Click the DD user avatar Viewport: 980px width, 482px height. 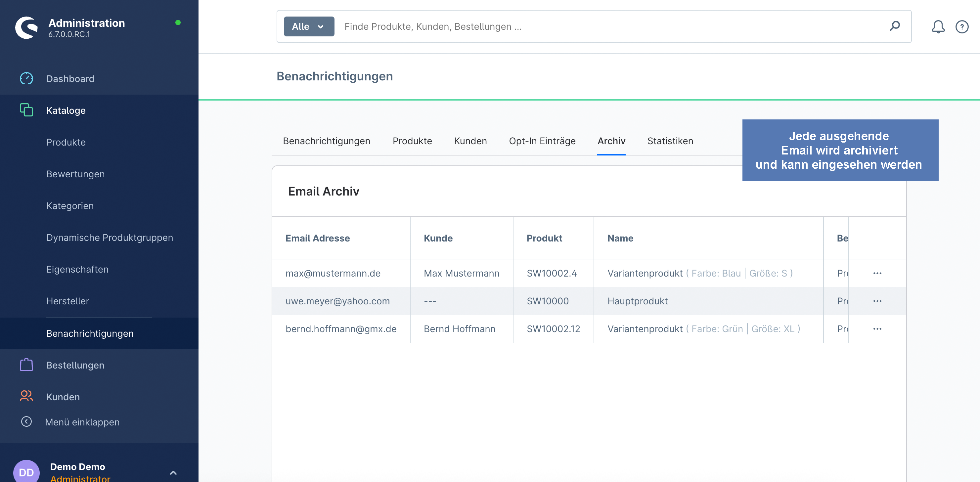pyautogui.click(x=26, y=472)
